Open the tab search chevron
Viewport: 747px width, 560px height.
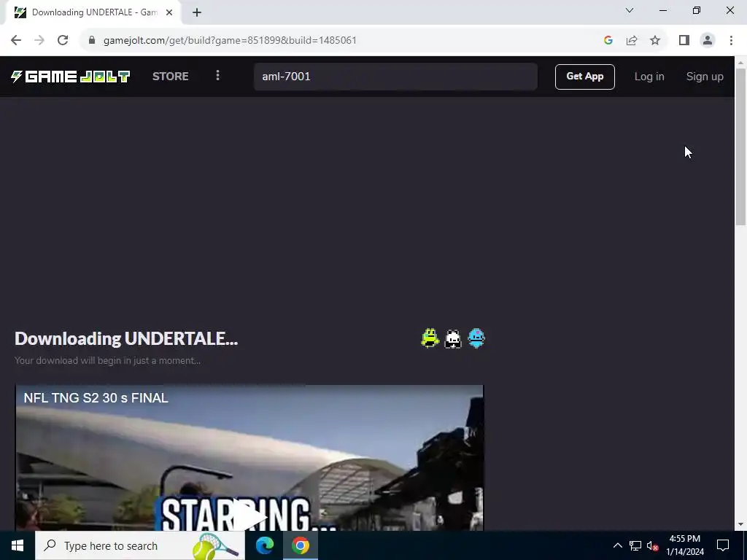pos(630,10)
